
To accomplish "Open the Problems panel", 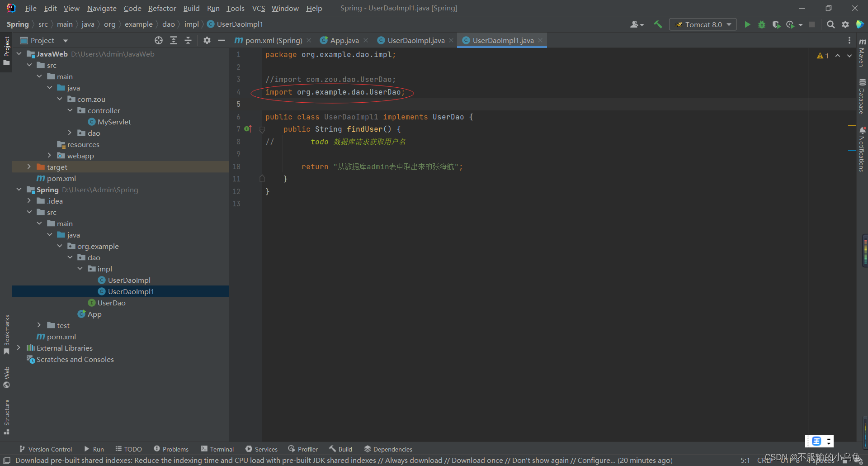I will coord(171,449).
